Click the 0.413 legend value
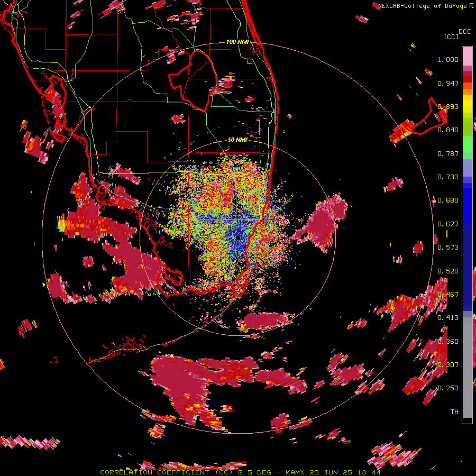Screen dimensions: 476x476 point(448,318)
